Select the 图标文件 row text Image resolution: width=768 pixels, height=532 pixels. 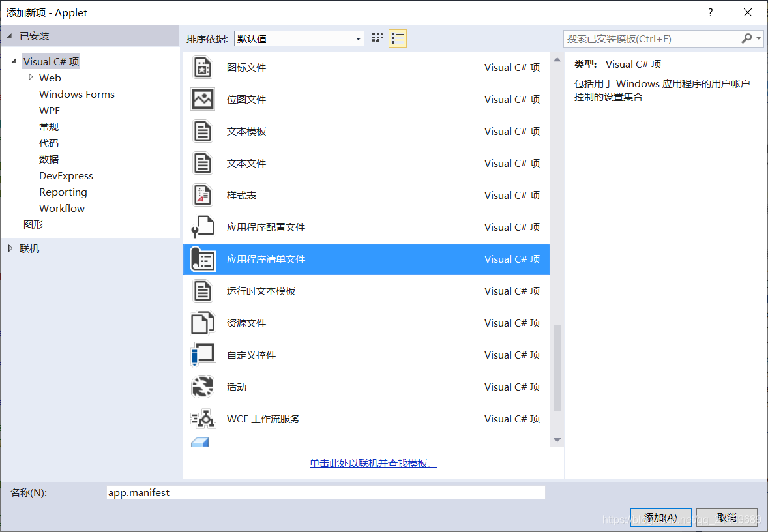click(246, 68)
